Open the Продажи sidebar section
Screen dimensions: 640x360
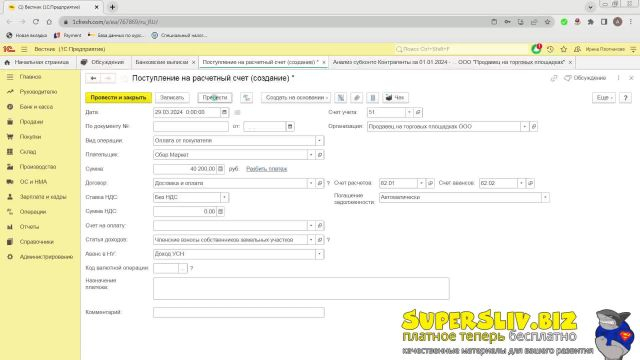[31, 122]
